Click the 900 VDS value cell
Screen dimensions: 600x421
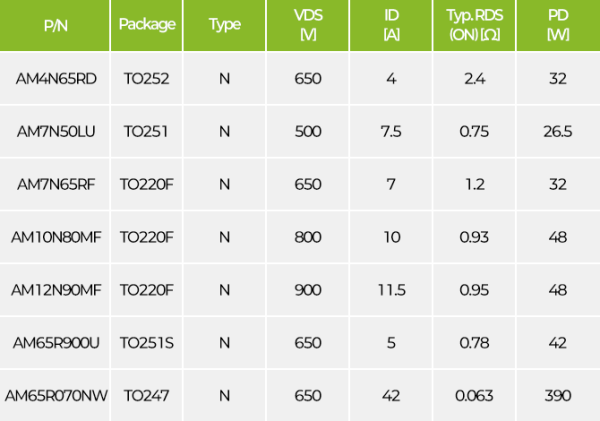pyautogui.click(x=309, y=290)
